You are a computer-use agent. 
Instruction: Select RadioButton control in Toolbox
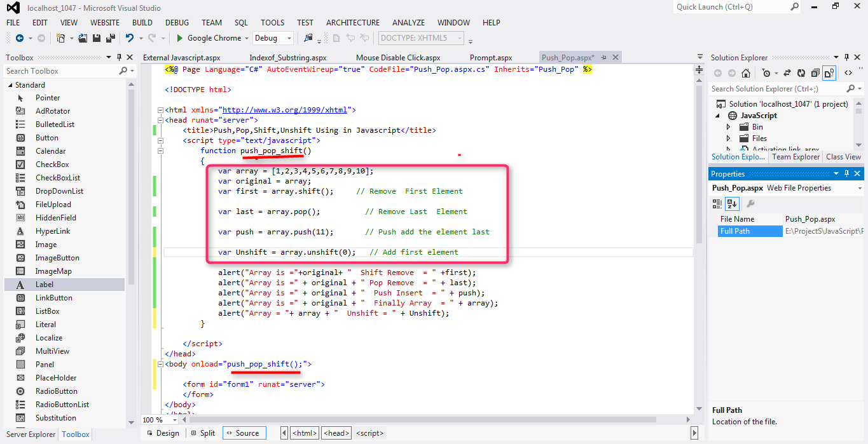click(56, 391)
